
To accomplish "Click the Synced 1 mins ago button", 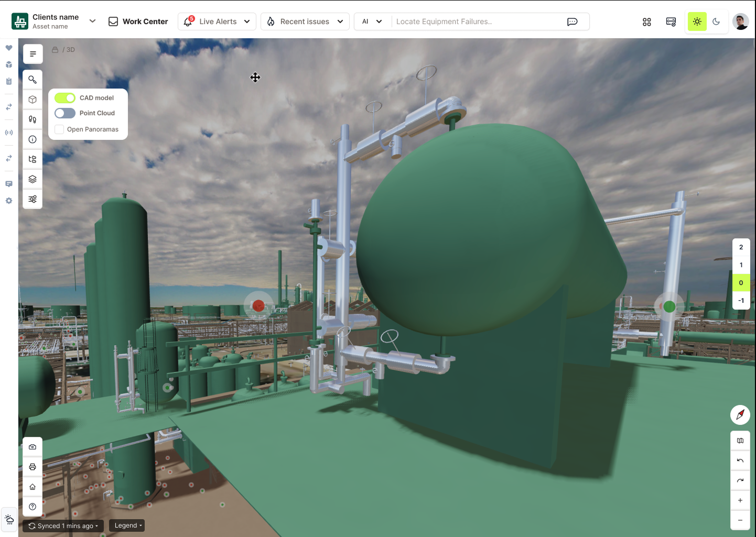I will click(63, 525).
